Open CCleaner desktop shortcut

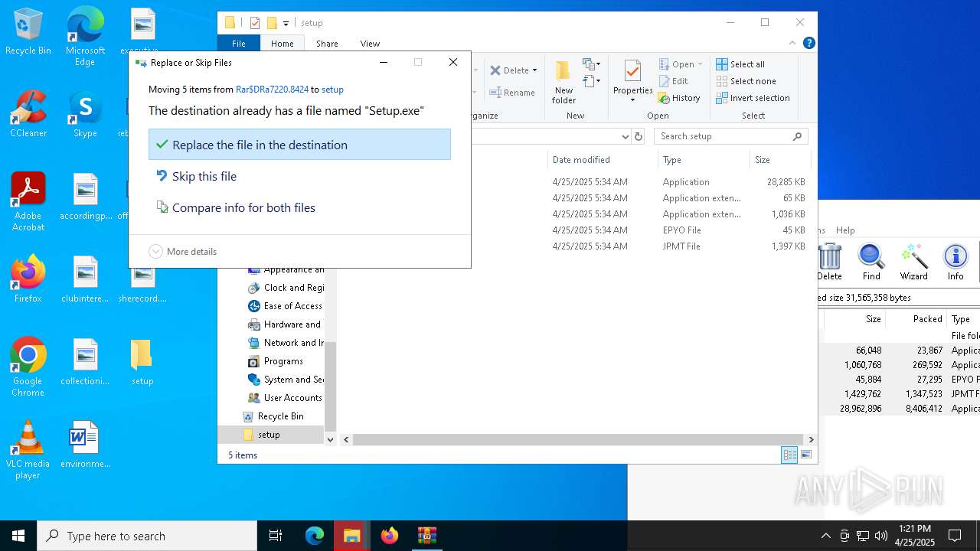[28, 113]
